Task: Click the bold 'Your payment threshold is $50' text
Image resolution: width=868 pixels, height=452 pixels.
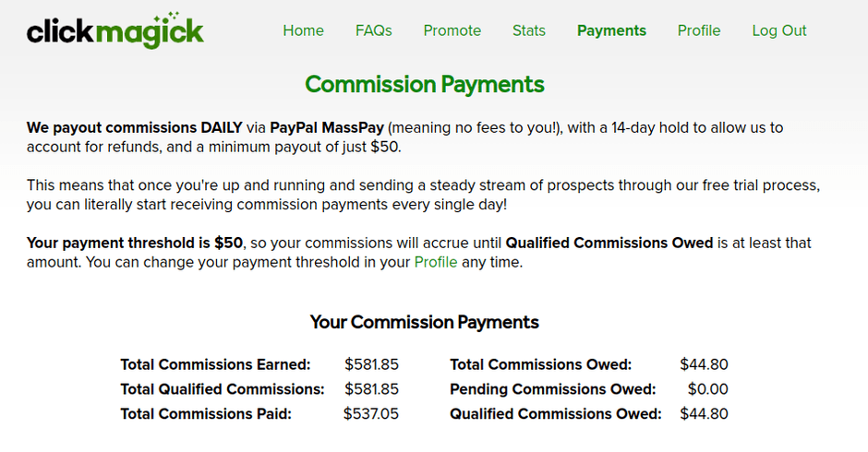Action: tap(135, 243)
